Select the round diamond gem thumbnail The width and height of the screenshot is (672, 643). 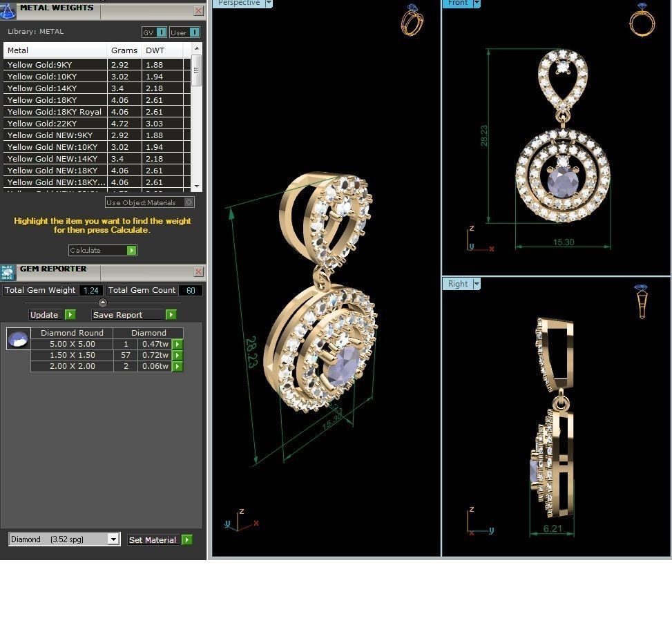coord(18,339)
